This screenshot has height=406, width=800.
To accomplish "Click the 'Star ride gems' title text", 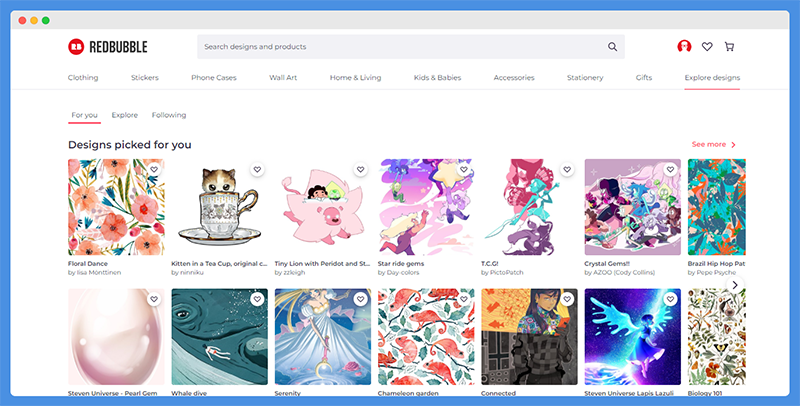I will pos(401,264).
